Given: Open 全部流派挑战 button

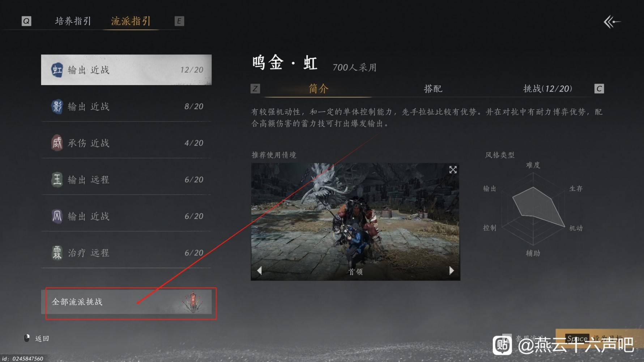Looking at the screenshot, I should point(126,302).
